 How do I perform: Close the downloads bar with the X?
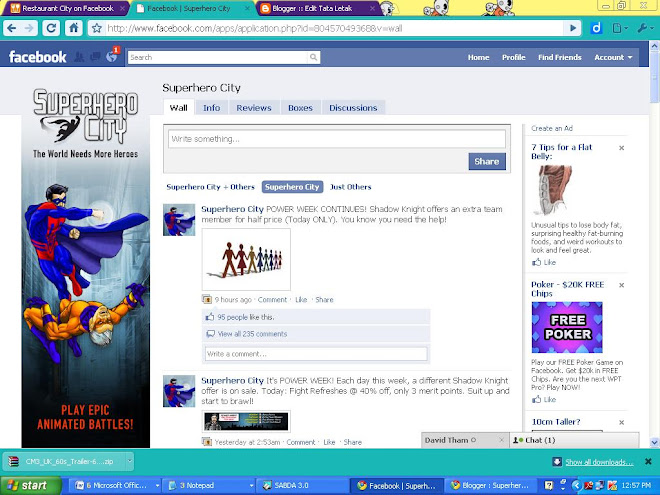[648, 462]
